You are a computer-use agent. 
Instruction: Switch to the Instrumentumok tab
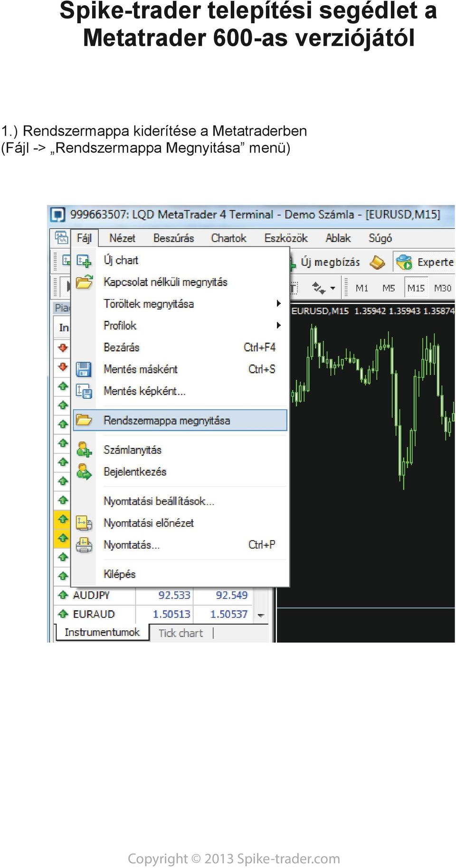tap(102, 632)
